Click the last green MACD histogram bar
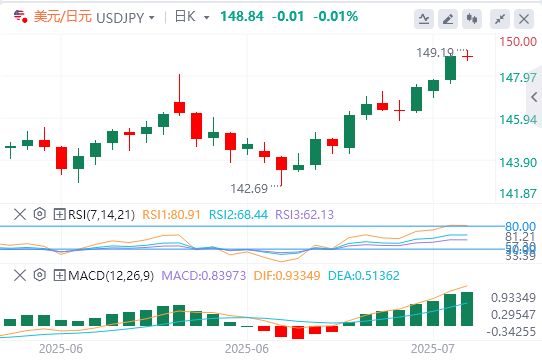This screenshot has width=542, height=361. pos(467,309)
